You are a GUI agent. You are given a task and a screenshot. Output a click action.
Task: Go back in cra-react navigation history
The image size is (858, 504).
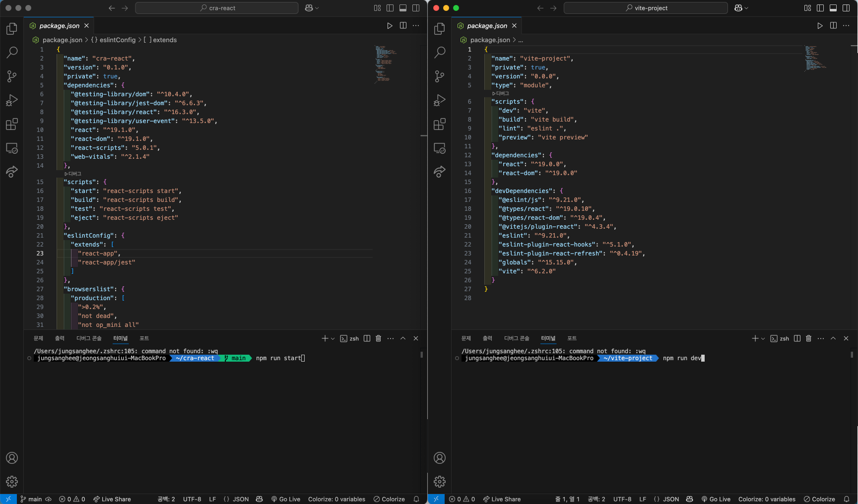tap(112, 8)
